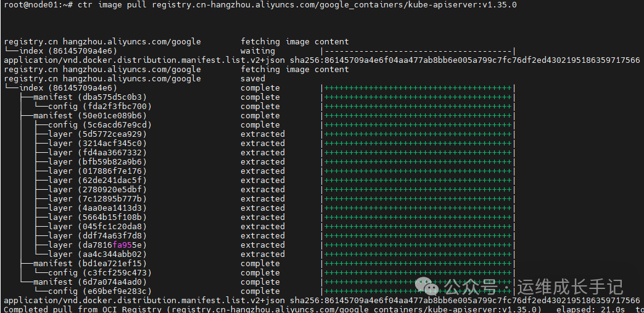This screenshot has width=644, height=313.
Task: Click progress bar of waiting index row
Action: click(418, 51)
